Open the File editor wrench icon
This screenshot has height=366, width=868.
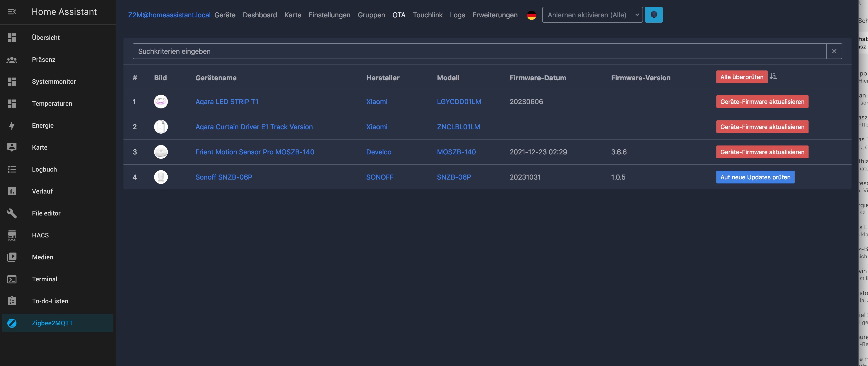(12, 213)
